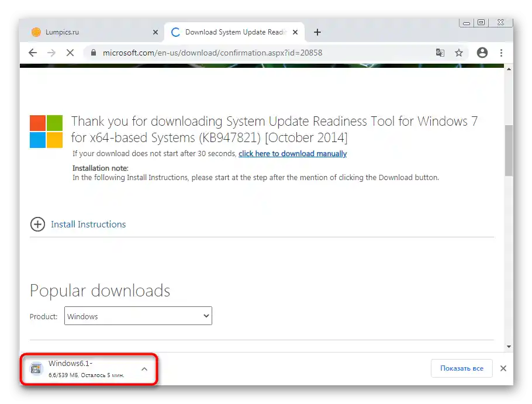This screenshot has height=404, width=532.
Task: Click the loading spinner on the active tab
Action: coord(175,32)
